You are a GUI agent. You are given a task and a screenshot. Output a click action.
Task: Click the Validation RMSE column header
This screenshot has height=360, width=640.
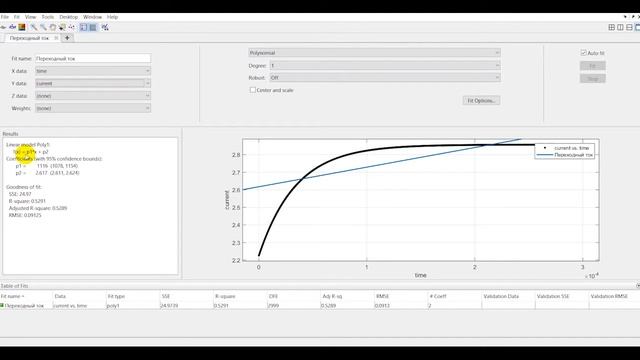point(614,296)
